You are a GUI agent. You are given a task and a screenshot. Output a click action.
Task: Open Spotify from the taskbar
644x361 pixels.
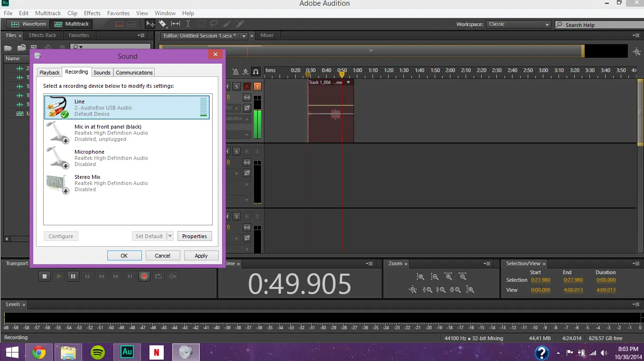98,352
